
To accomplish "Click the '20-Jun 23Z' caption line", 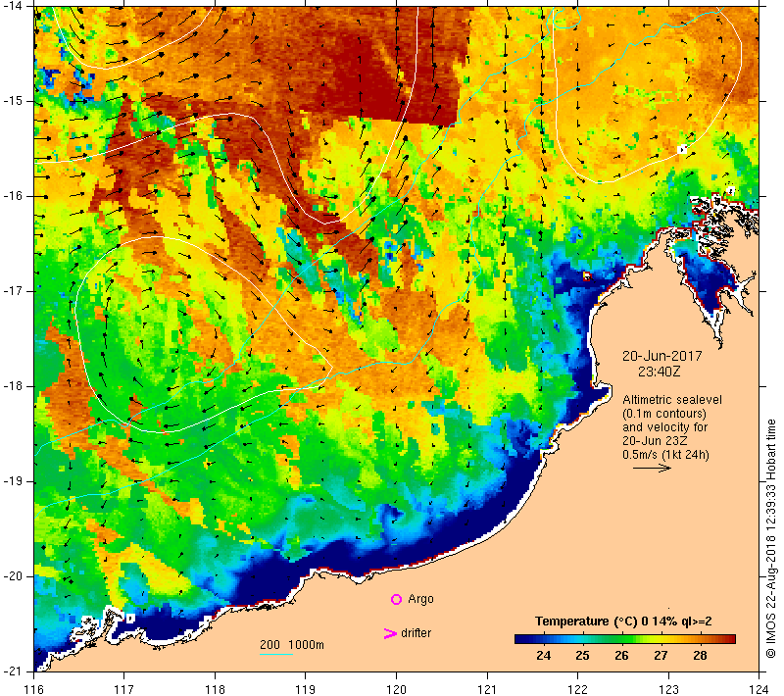I will [x=655, y=441].
